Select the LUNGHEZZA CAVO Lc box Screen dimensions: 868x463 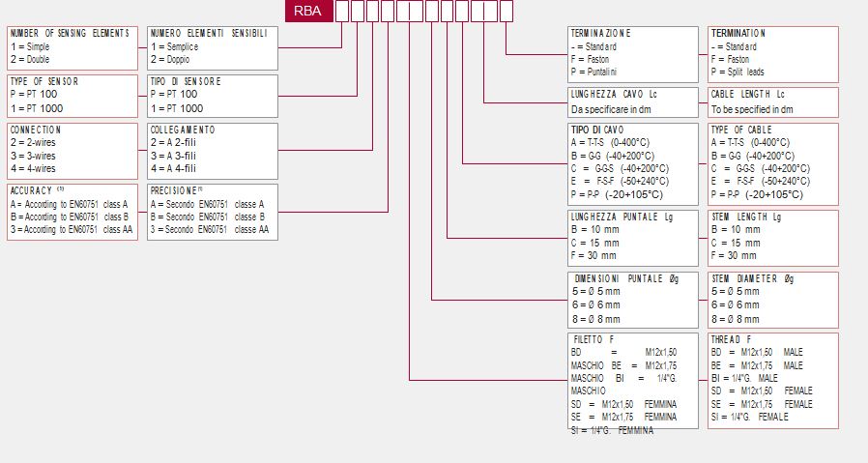point(633,101)
